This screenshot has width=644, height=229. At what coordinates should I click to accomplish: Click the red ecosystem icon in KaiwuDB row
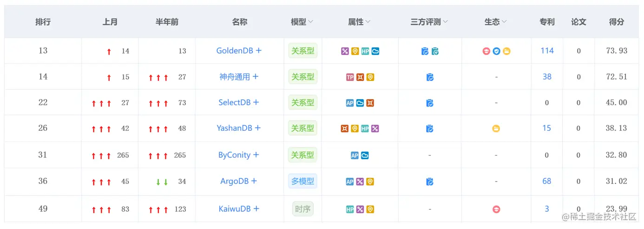pyautogui.click(x=496, y=209)
